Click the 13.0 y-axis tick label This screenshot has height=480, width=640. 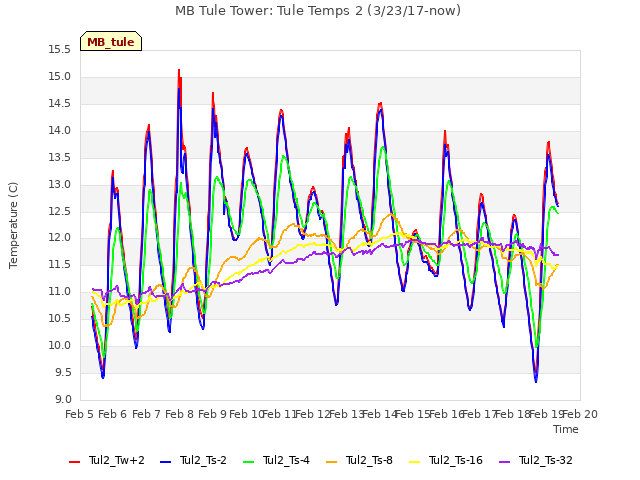pyautogui.click(x=60, y=184)
